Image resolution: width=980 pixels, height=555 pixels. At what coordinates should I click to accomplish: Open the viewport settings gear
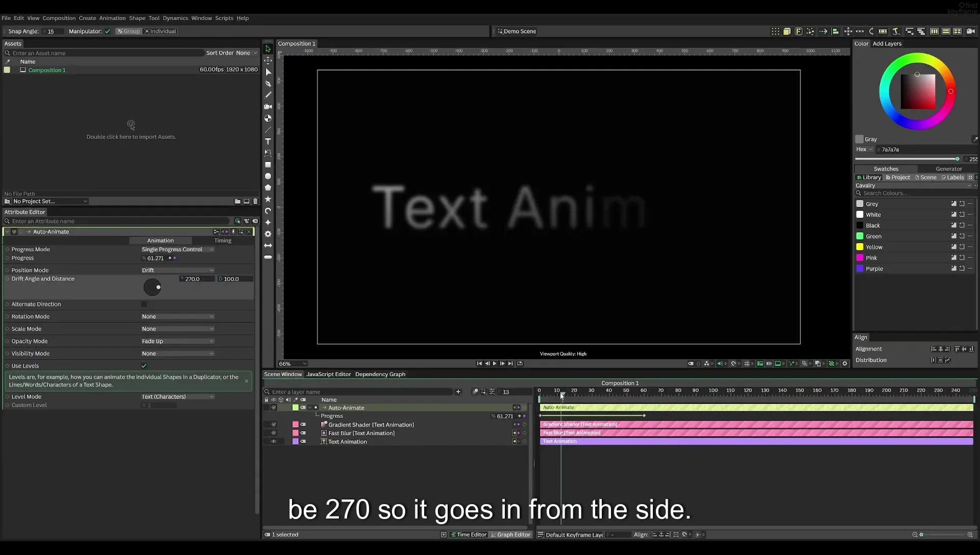845,364
